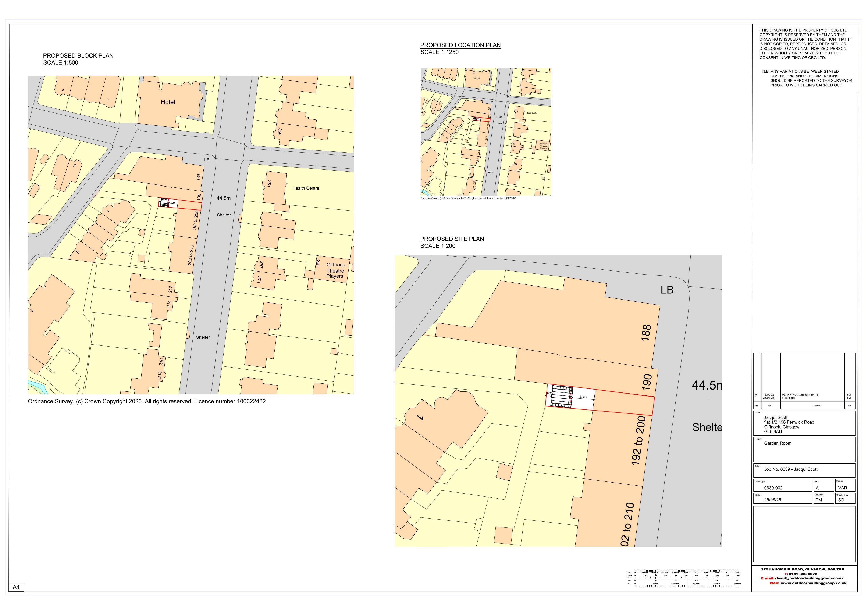868x613 pixels.
Task: Click the client name 'Jacqui Scott' in the Client box
Action: click(x=775, y=418)
